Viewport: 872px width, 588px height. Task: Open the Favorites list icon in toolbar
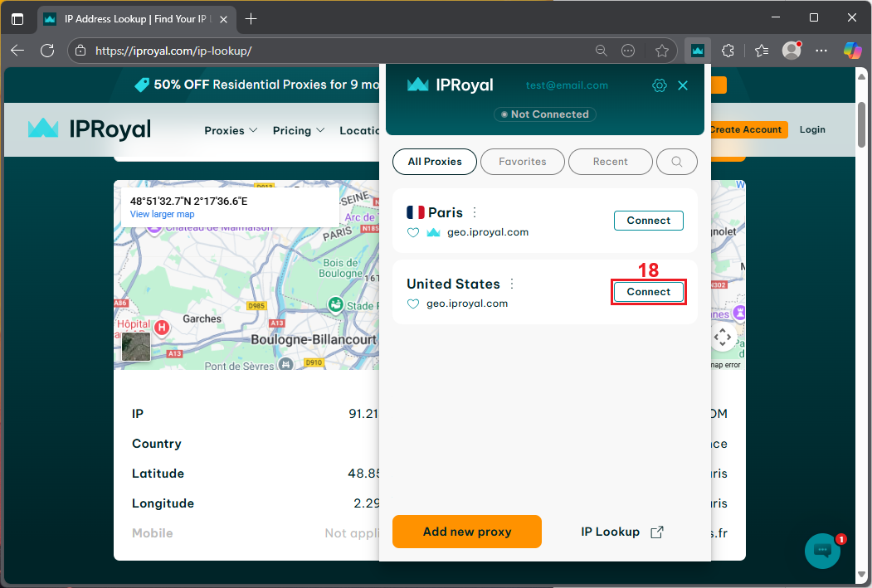[x=762, y=51]
